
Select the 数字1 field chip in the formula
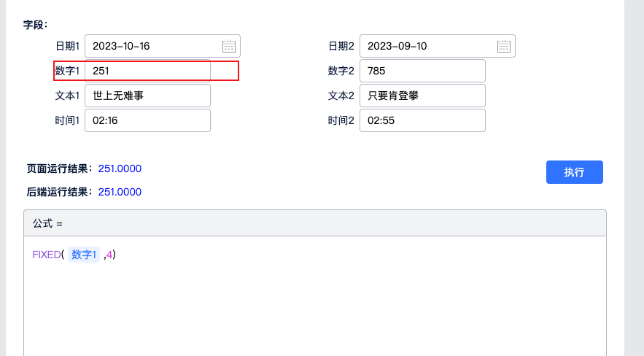(x=84, y=255)
